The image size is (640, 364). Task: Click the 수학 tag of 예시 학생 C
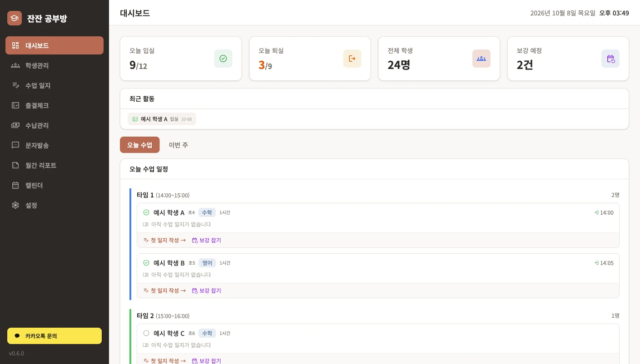(207, 333)
